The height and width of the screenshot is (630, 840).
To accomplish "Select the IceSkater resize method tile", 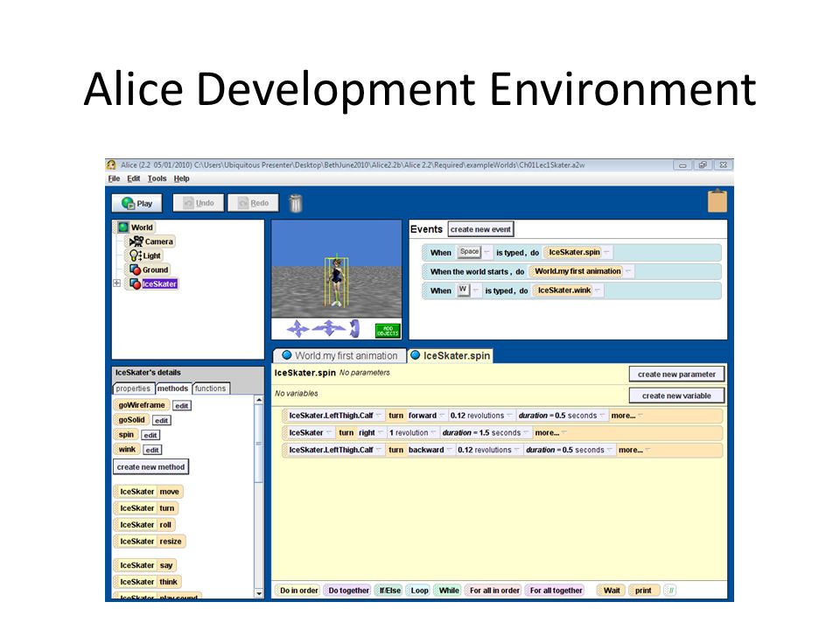I will pyautogui.click(x=150, y=541).
